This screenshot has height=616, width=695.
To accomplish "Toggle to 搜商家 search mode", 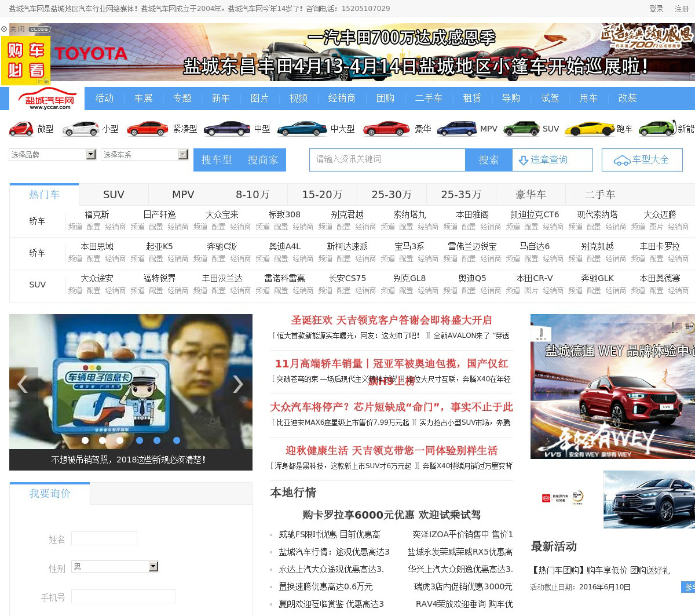I will (263, 160).
